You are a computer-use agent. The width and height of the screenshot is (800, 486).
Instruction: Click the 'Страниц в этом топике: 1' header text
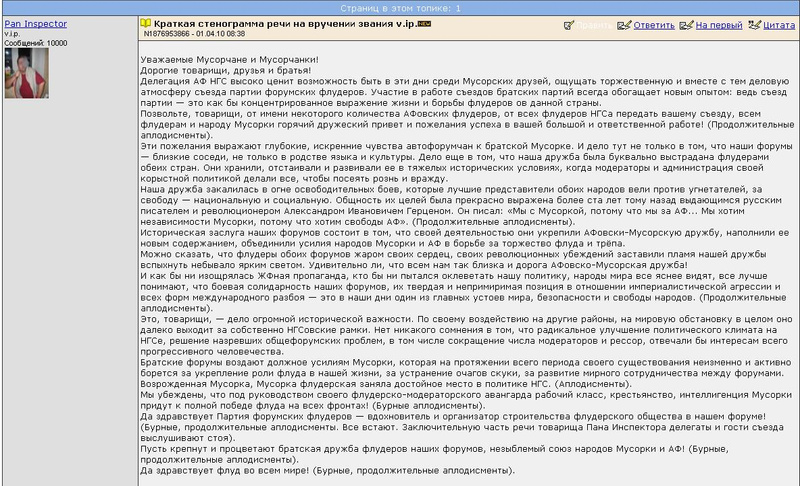[x=400, y=8]
